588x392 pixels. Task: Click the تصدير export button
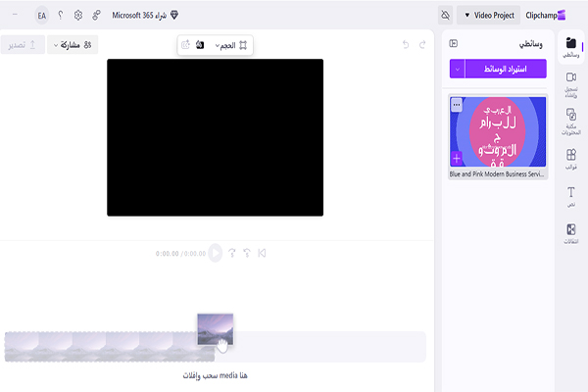(23, 45)
